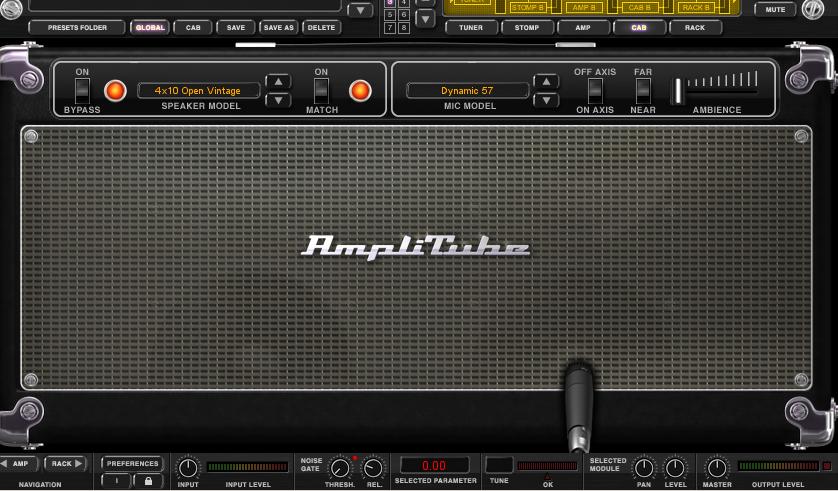
Task: Select next speaker model with up arrow
Action: [x=278, y=82]
